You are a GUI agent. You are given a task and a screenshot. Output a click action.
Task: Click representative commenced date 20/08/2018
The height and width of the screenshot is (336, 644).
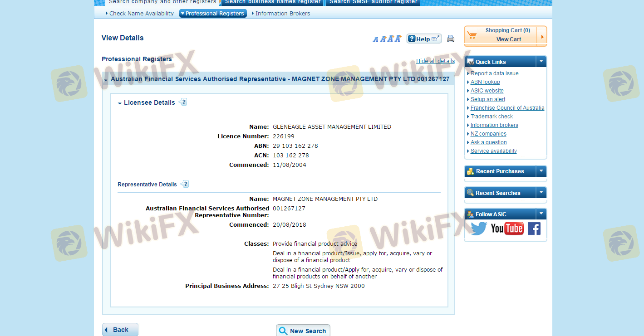pyautogui.click(x=290, y=225)
